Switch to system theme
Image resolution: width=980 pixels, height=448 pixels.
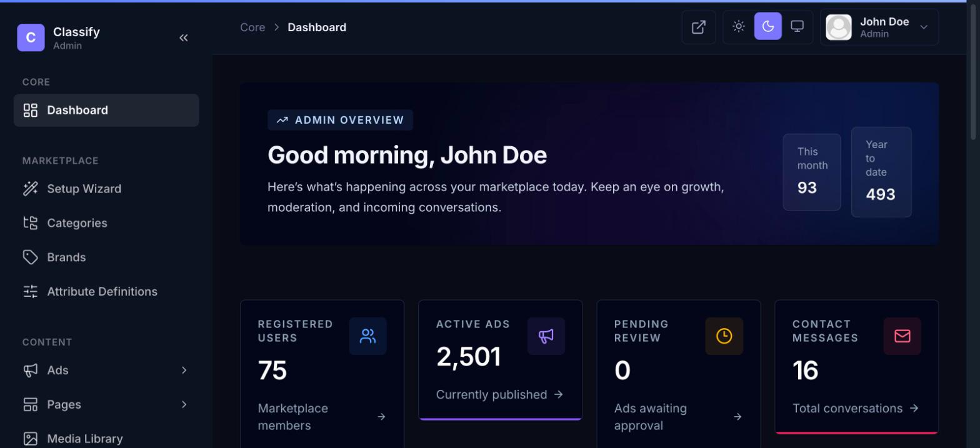(797, 26)
